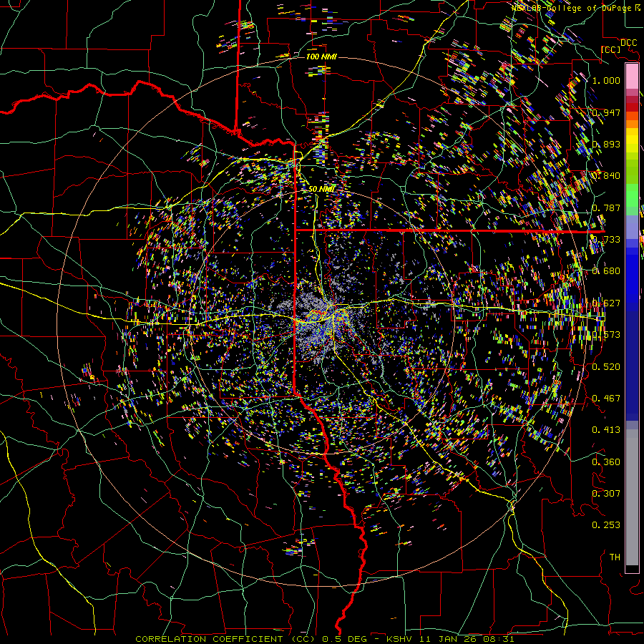Pick the gray lower segment of the color bar

632,497
